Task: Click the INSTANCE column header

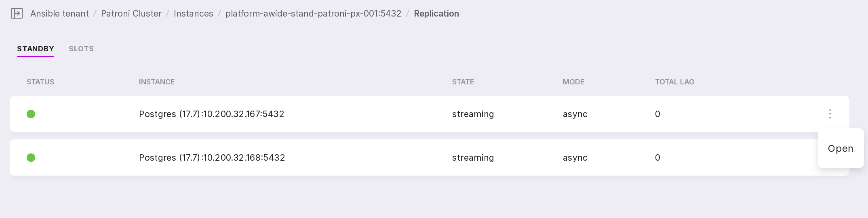Action: tap(157, 82)
